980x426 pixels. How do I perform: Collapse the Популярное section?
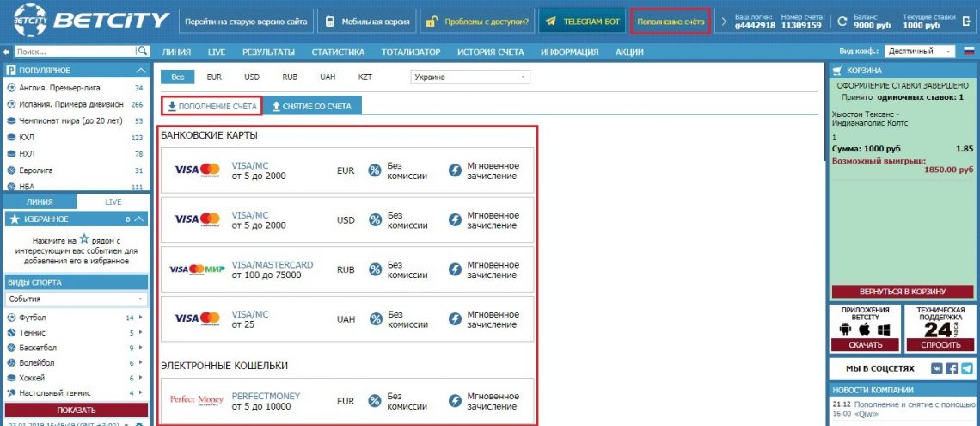tap(141, 70)
